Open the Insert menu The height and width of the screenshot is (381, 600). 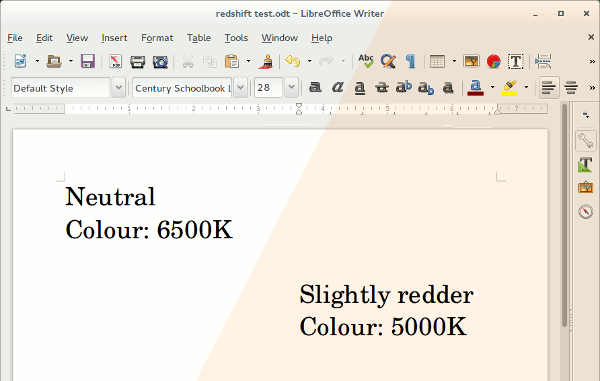point(114,38)
